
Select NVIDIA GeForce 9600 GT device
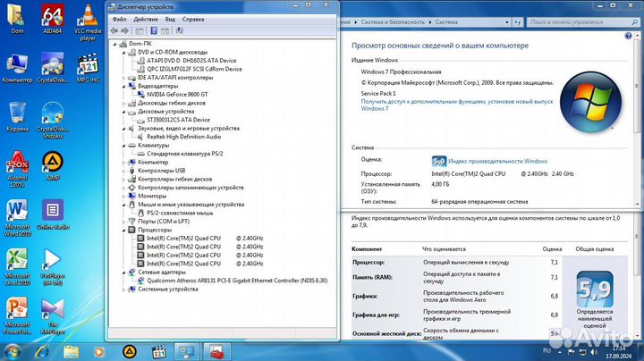point(177,95)
